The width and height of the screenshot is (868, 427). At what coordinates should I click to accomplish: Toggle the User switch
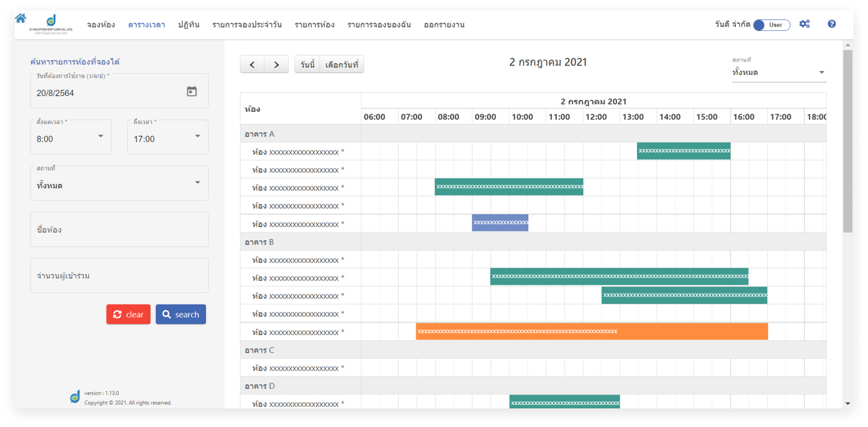tap(772, 25)
